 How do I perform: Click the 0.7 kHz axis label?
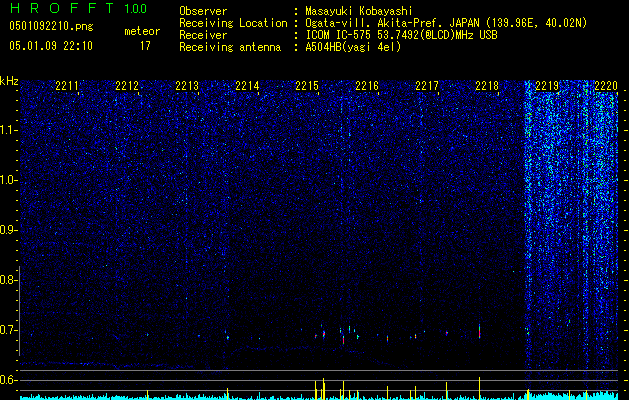[x=8, y=330]
